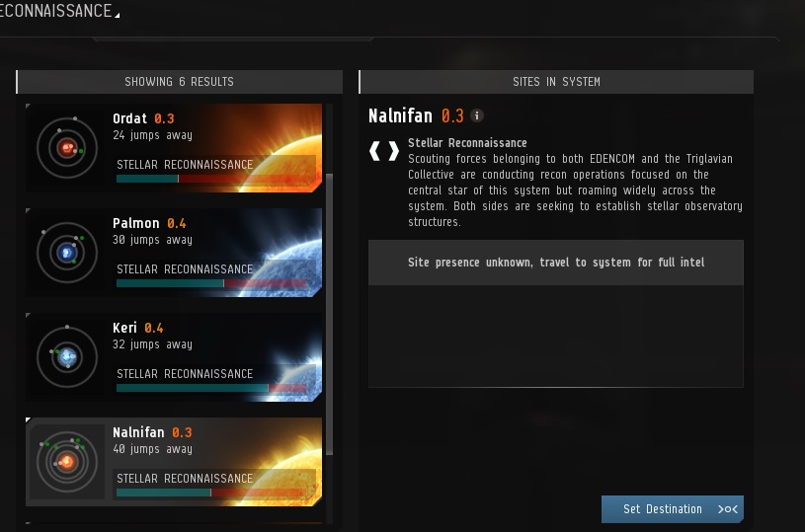Click the results list vertical scrollbar

(330, 315)
